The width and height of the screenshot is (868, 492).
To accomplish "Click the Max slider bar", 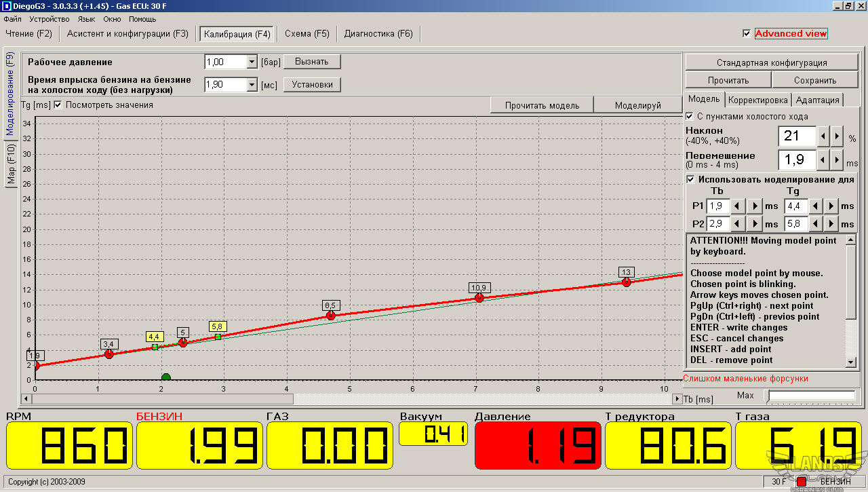I will [x=811, y=395].
